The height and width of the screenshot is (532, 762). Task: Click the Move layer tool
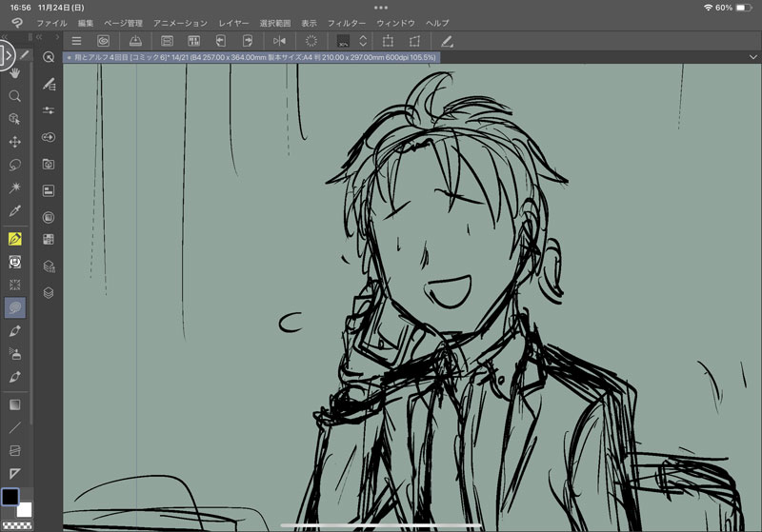[x=15, y=142]
